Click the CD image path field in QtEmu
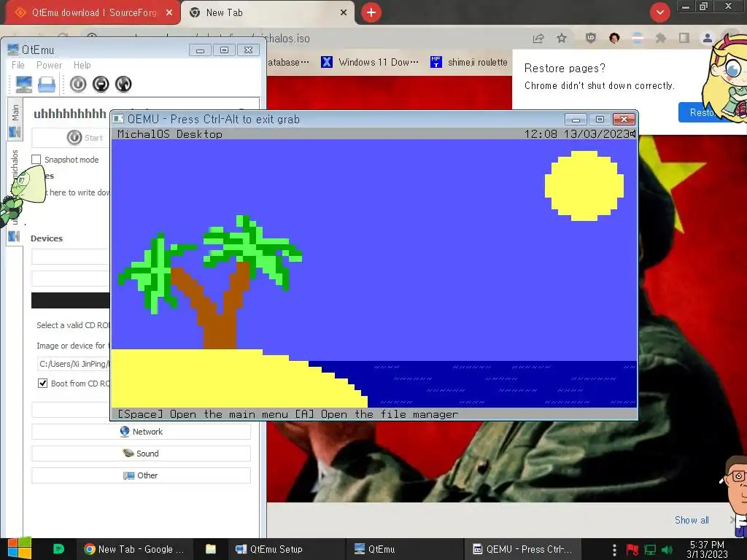 coord(74,364)
